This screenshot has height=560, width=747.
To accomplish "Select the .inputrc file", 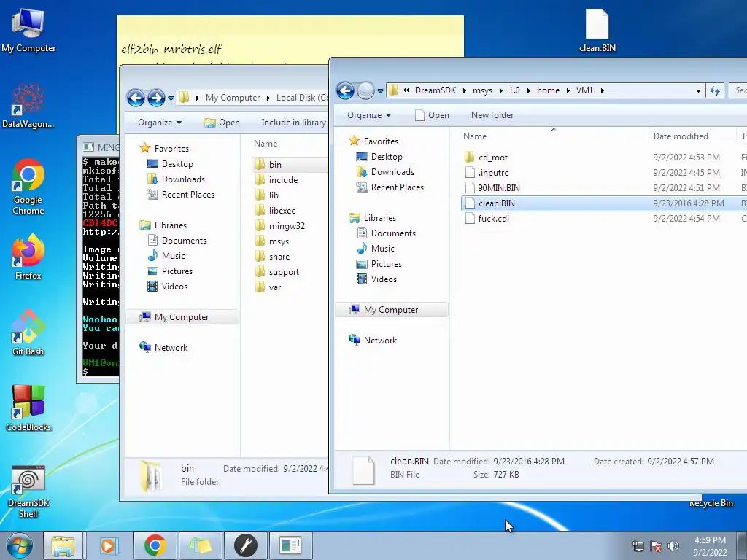I will (492, 172).
